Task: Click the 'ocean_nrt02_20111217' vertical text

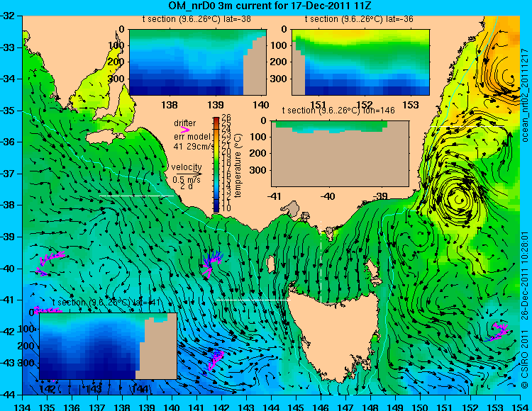Action: [525, 95]
